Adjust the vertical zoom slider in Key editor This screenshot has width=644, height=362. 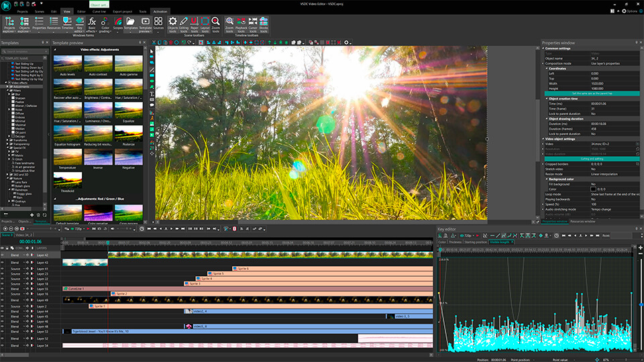(641, 304)
